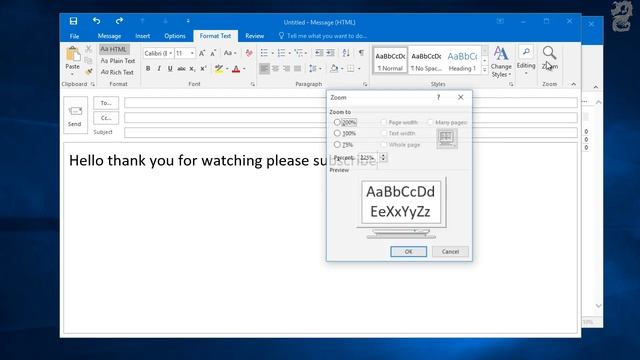Apply strikethrough formatting
Screen dimensions: 640x360
181,69
